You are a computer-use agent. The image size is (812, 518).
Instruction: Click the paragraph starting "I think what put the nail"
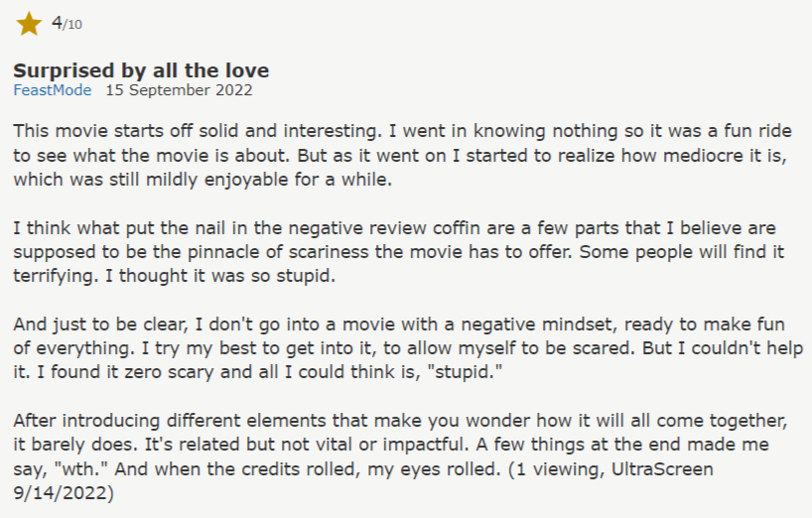pyautogui.click(x=397, y=252)
